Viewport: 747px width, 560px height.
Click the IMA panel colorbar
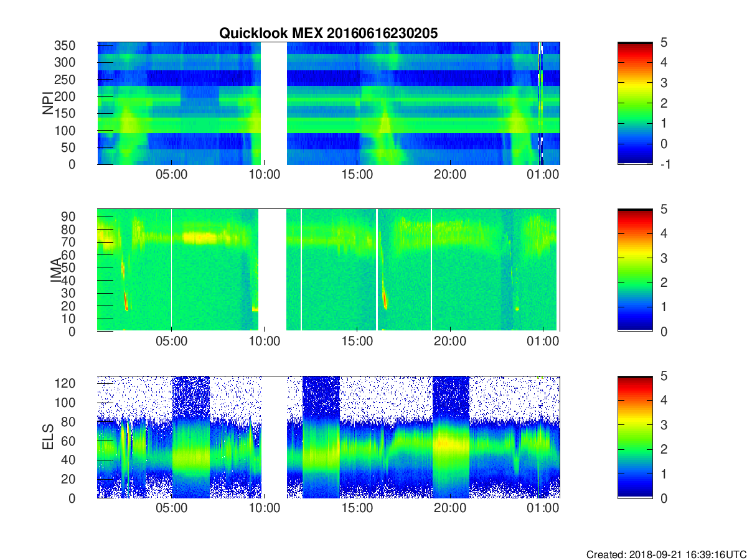[x=635, y=270]
